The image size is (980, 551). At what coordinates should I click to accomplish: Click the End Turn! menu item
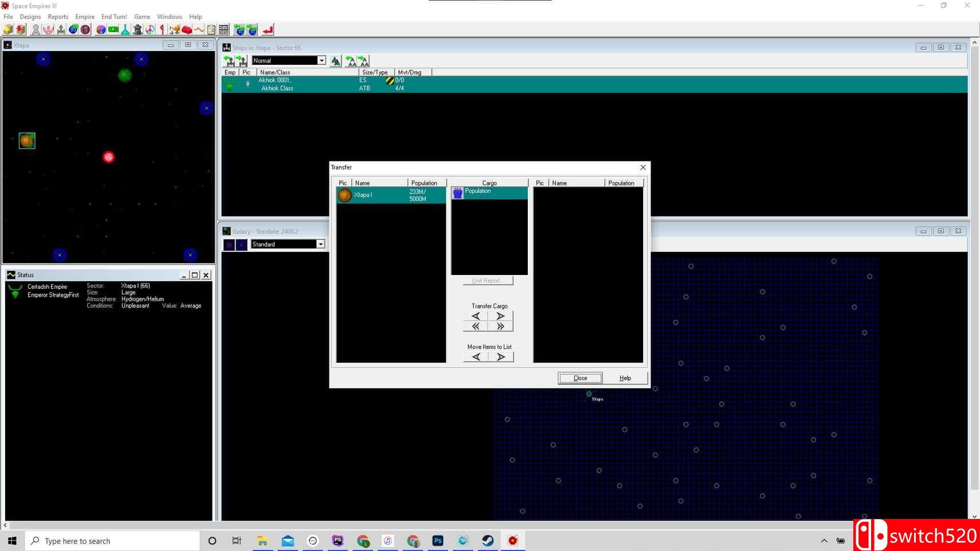coord(114,17)
